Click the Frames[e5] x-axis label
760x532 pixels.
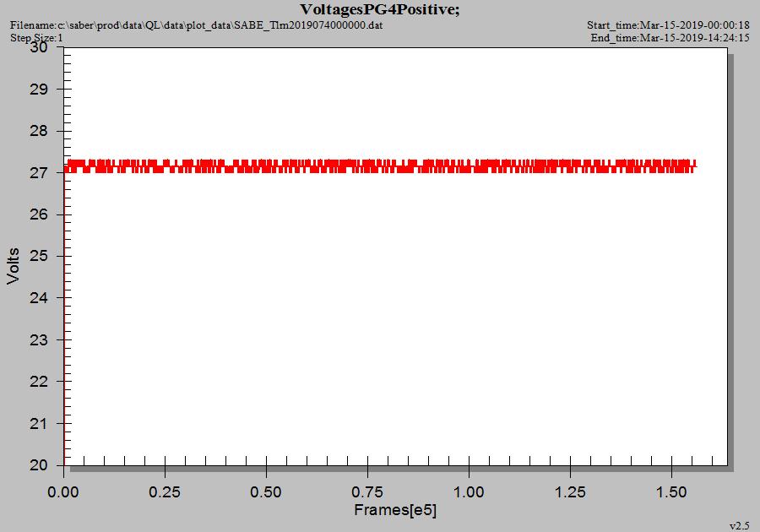(x=395, y=510)
